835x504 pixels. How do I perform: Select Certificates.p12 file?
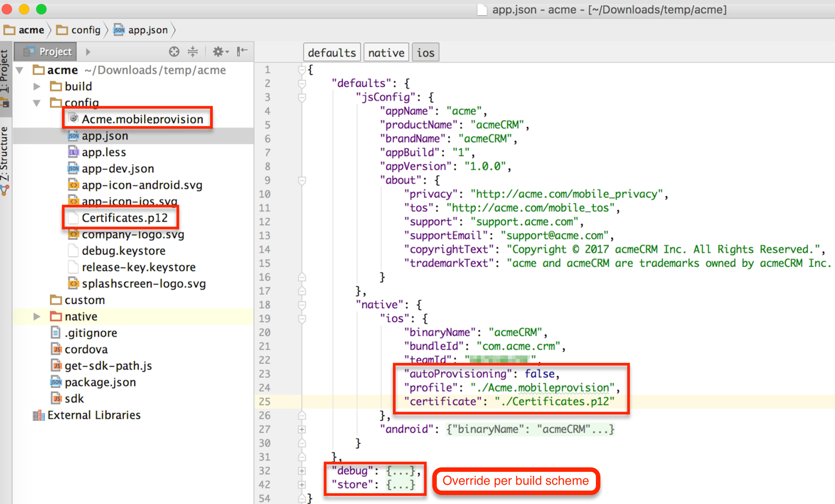[125, 218]
